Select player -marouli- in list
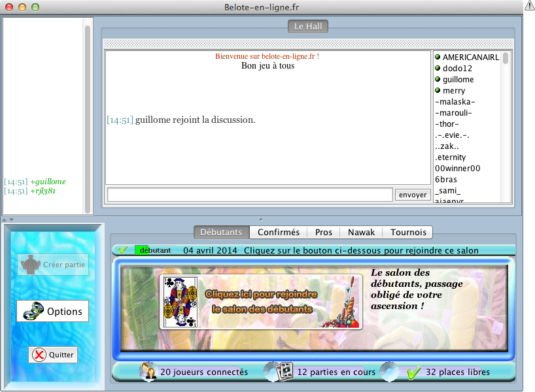 [453, 113]
